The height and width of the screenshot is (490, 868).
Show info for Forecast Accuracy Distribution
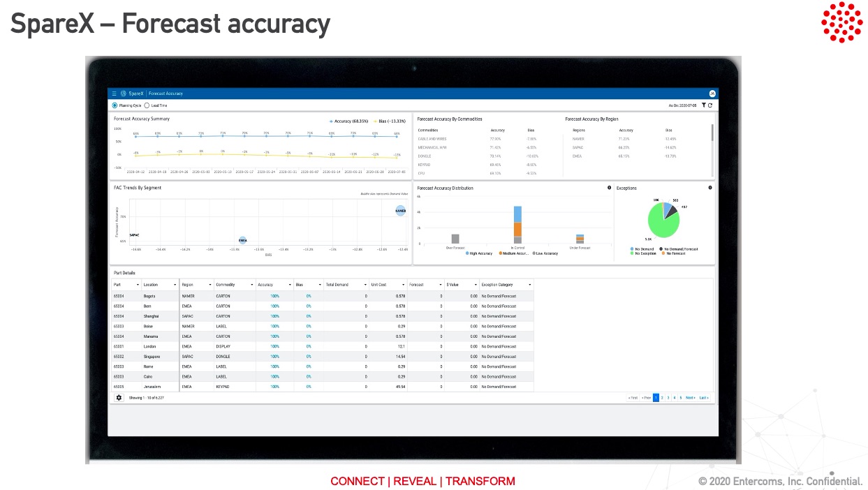(609, 188)
